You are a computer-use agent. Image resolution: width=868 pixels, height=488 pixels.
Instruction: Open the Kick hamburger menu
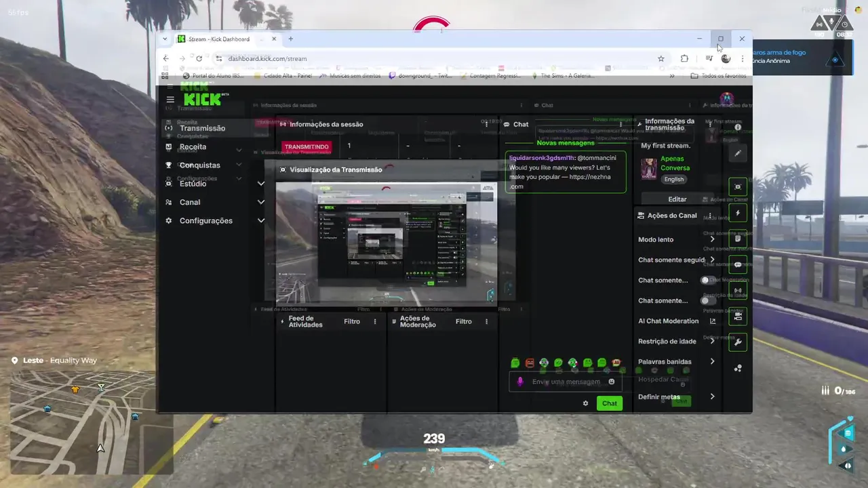pyautogui.click(x=170, y=99)
